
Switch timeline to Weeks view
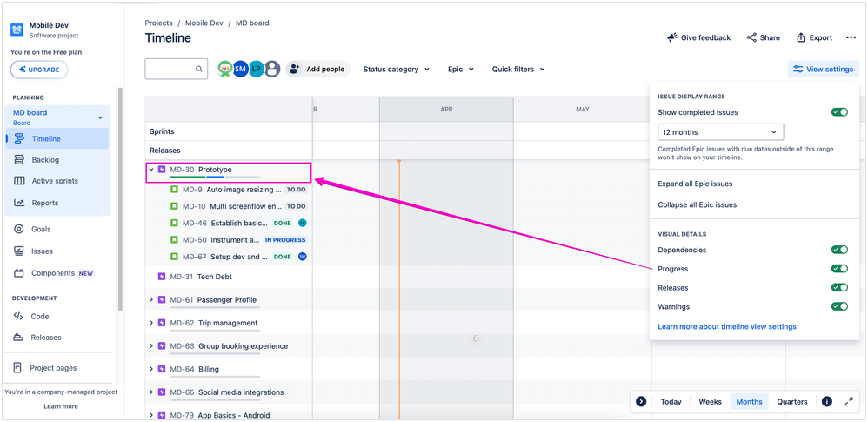click(710, 401)
